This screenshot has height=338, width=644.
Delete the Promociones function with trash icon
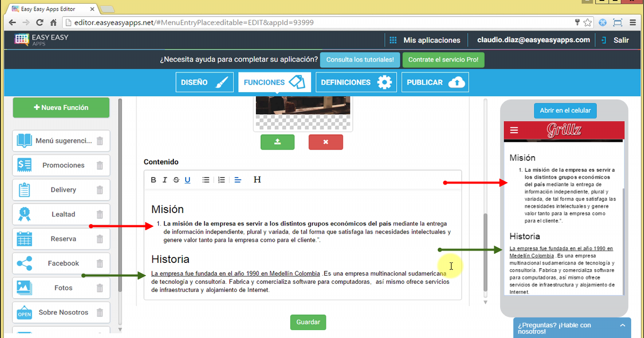tap(100, 165)
